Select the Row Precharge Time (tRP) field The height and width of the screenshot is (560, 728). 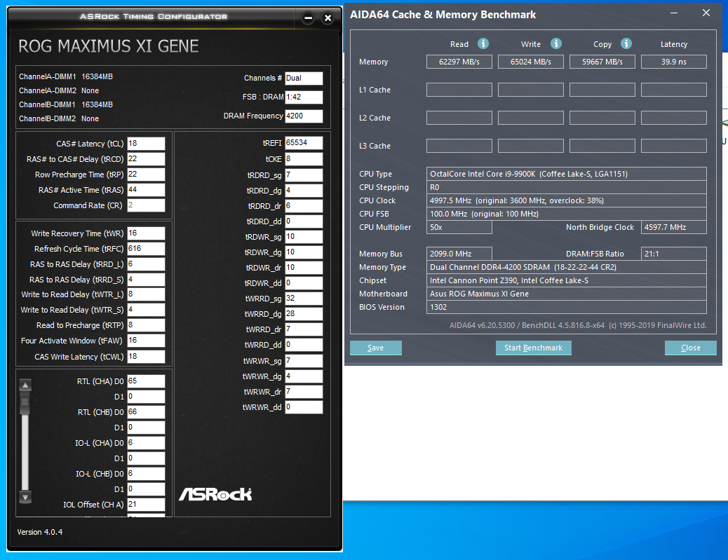tap(147, 175)
